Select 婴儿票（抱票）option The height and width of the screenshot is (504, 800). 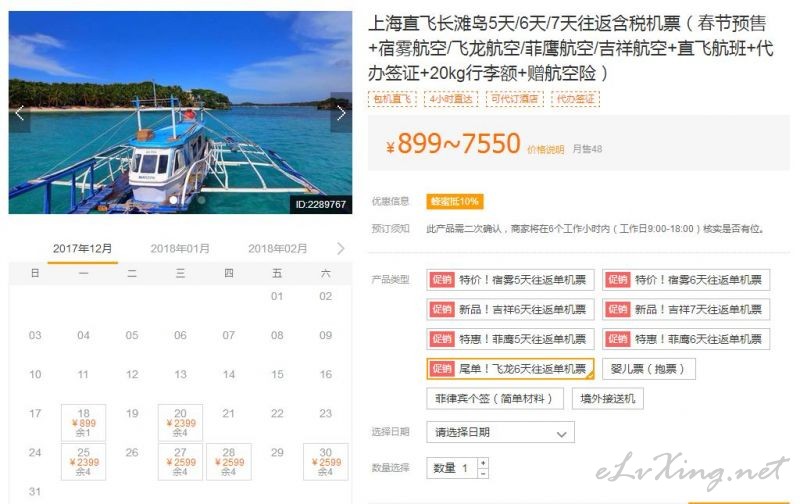click(648, 369)
